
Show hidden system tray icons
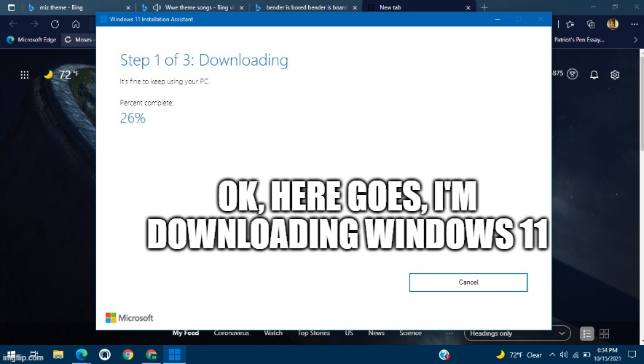(x=552, y=355)
